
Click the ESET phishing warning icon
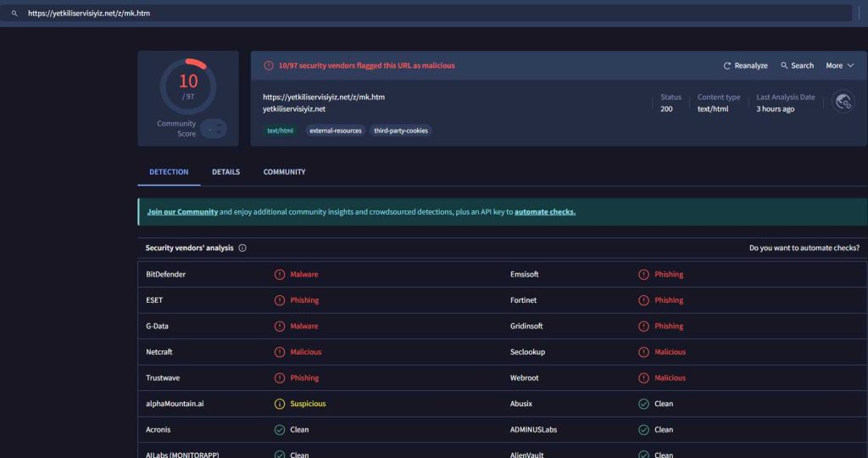coord(280,300)
